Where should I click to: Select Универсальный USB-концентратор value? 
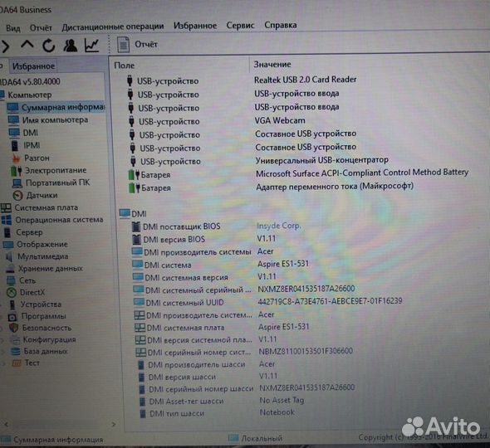tap(322, 160)
